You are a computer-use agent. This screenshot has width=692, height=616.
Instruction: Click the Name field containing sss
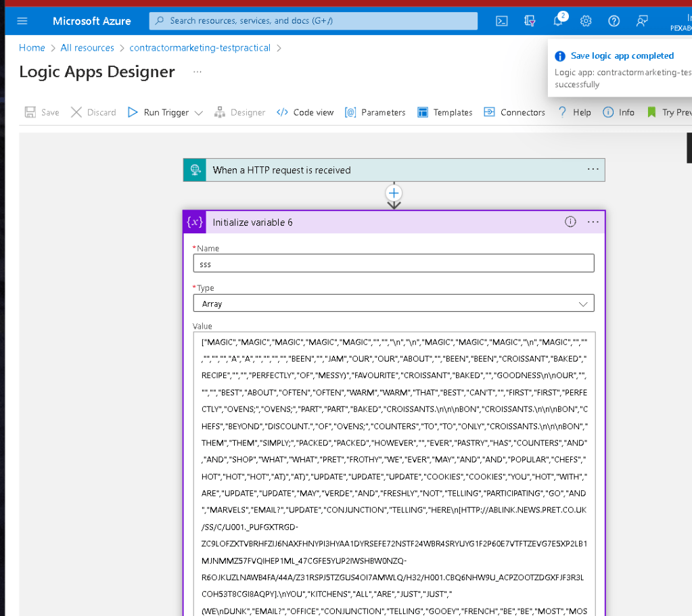point(394,264)
